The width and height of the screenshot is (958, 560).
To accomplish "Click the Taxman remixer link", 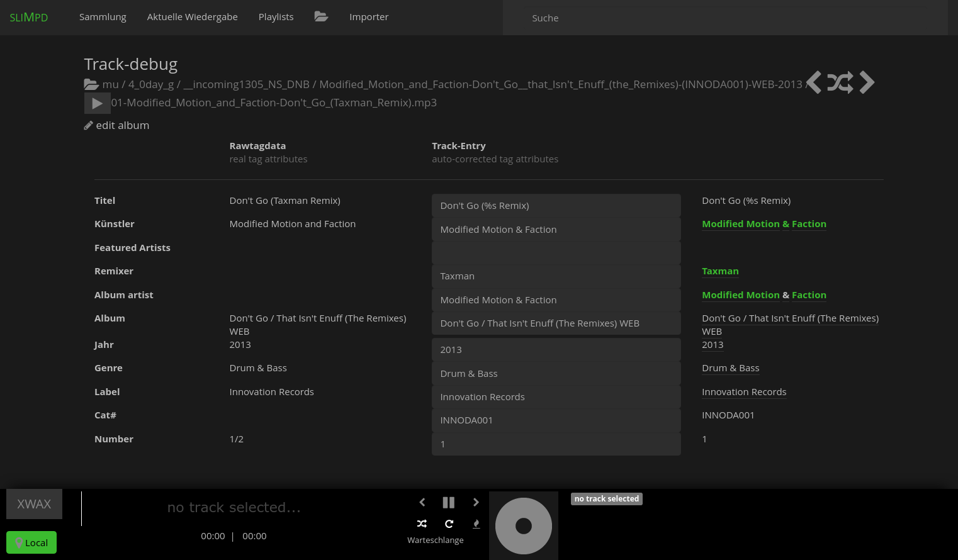I will coord(720,271).
